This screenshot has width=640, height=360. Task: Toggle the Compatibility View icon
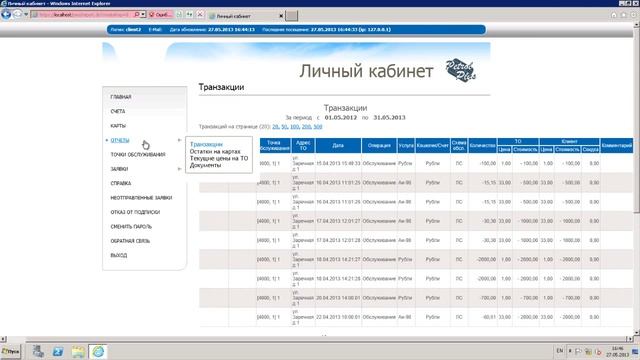(179, 15)
